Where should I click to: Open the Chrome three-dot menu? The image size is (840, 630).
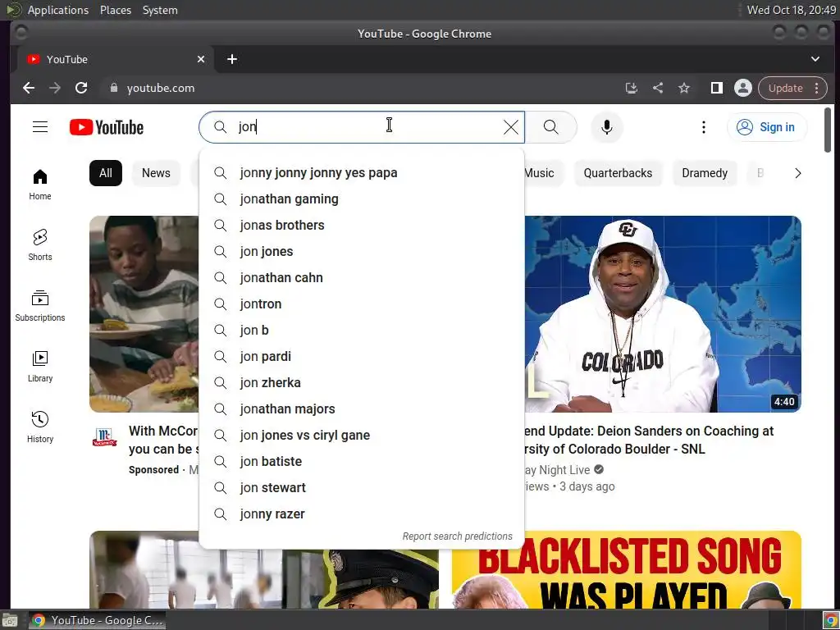click(816, 88)
